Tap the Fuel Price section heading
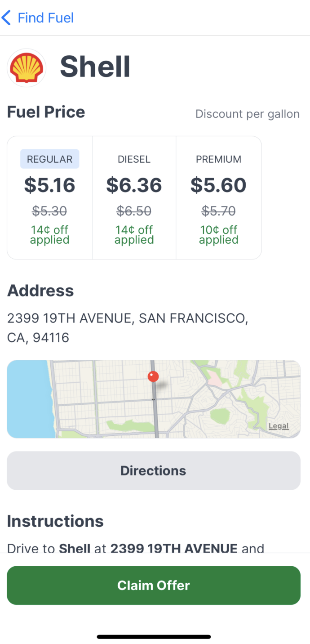Image resolution: width=310 pixels, height=644 pixels. [46, 112]
